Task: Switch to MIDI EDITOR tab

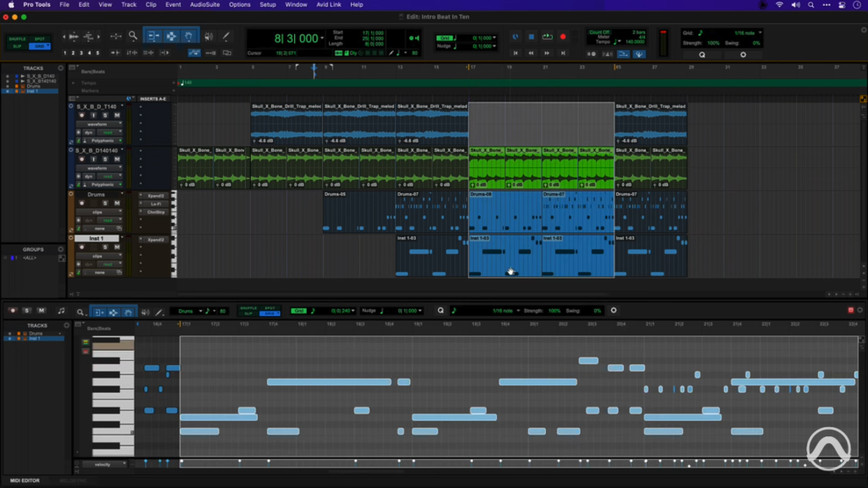Action: (x=25, y=481)
